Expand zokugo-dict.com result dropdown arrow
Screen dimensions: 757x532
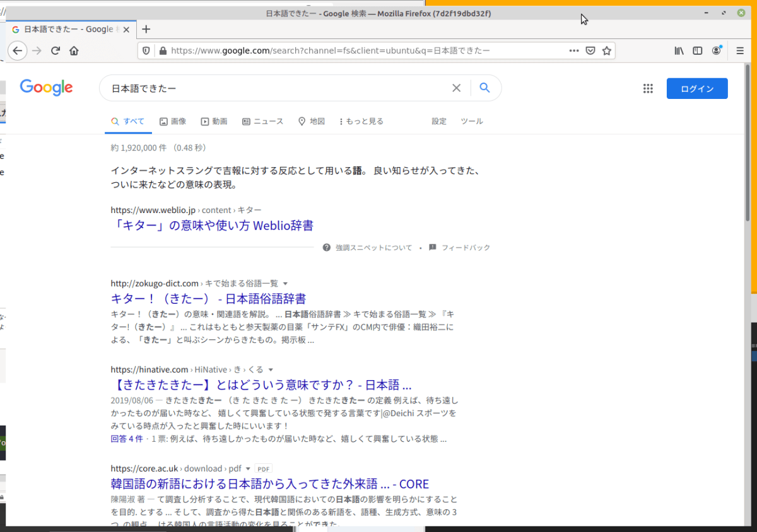[285, 284]
